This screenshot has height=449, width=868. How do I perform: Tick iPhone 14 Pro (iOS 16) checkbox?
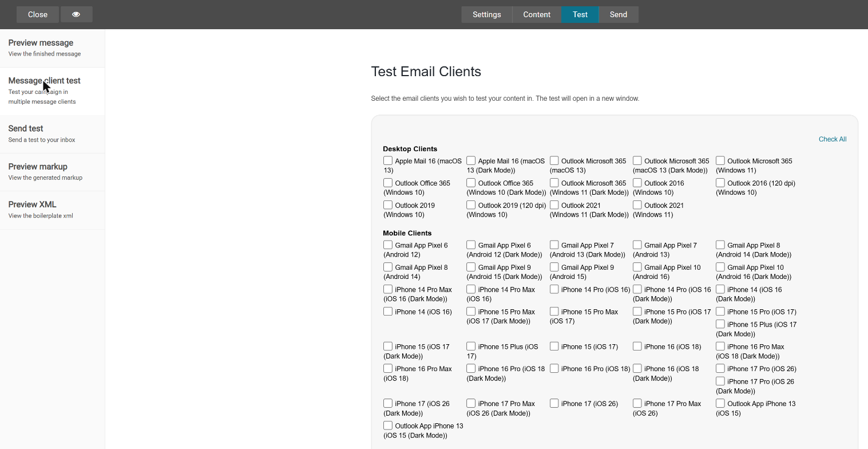click(x=554, y=289)
